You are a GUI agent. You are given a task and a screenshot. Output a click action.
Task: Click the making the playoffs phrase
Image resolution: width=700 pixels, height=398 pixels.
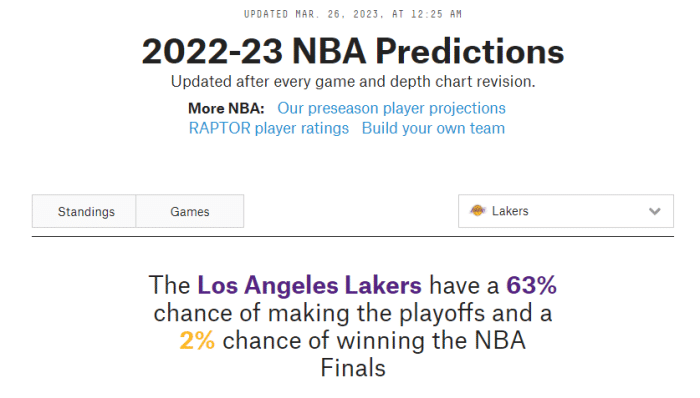click(376, 313)
